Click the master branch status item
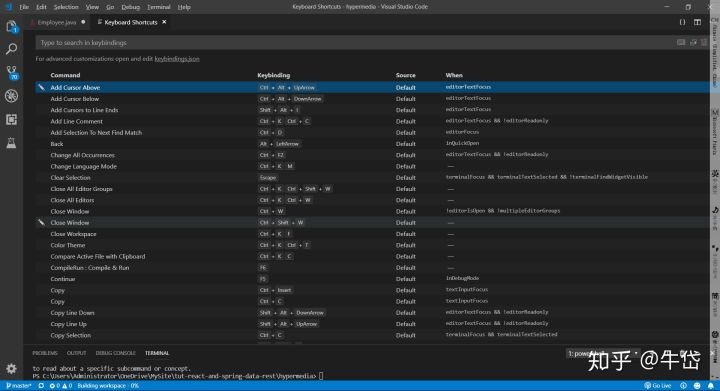 (18, 386)
